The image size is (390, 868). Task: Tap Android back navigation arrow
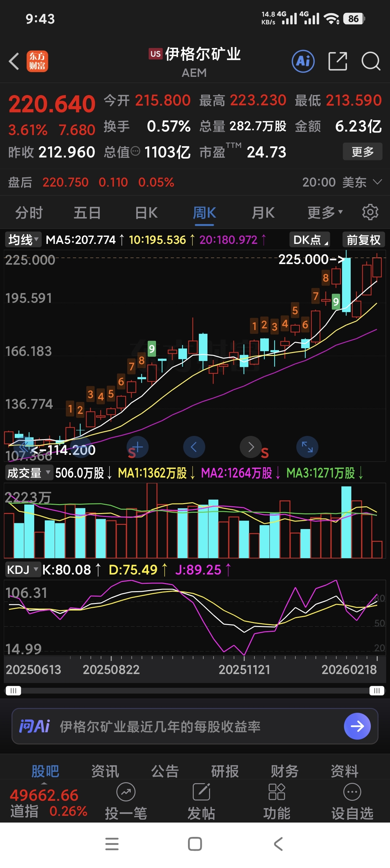tap(278, 844)
